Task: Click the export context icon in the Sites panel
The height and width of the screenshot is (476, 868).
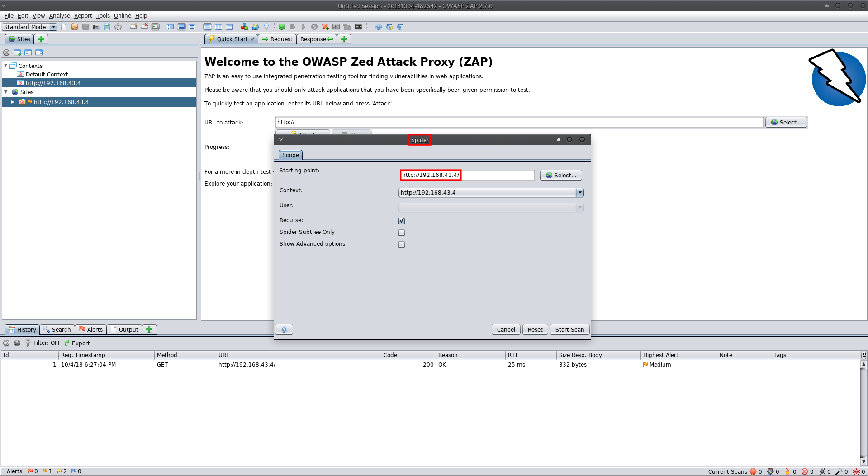Action: tap(39, 52)
